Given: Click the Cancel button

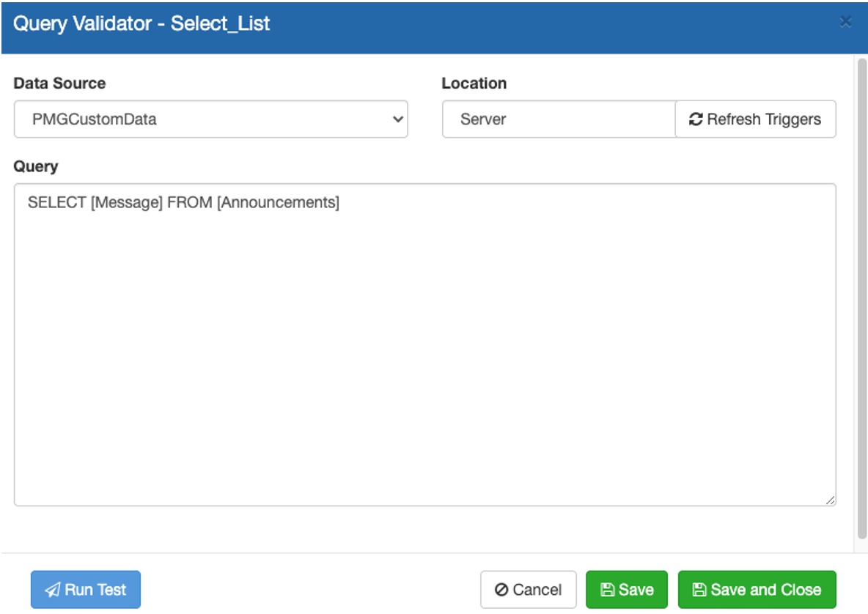Looking at the screenshot, I should click(528, 590).
